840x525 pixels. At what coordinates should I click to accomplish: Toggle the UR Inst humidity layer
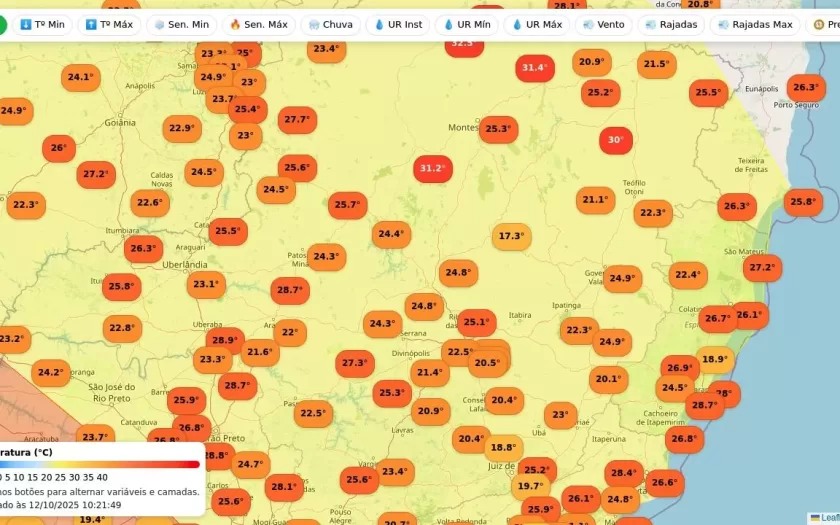pyautogui.click(x=398, y=24)
